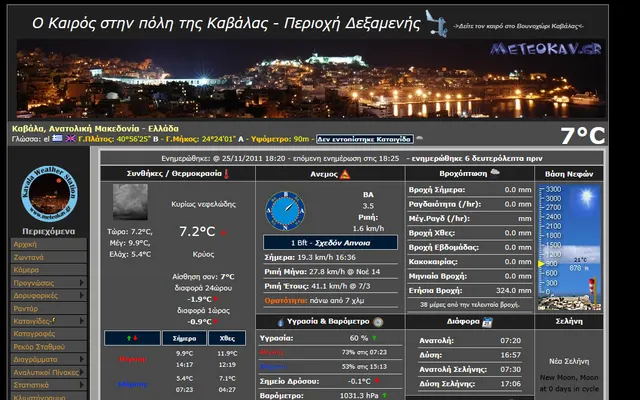Click the Ανατολή 07:20 sunrise row

pyautogui.click(x=470, y=340)
